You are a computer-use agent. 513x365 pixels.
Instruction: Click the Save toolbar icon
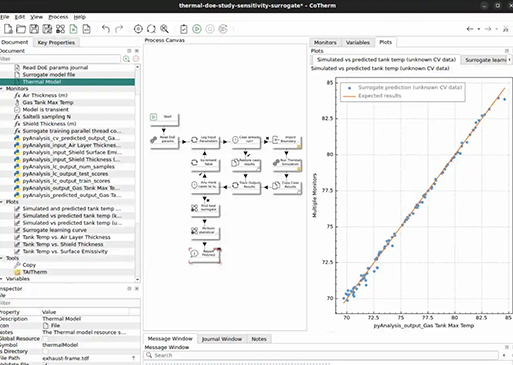pos(34,29)
